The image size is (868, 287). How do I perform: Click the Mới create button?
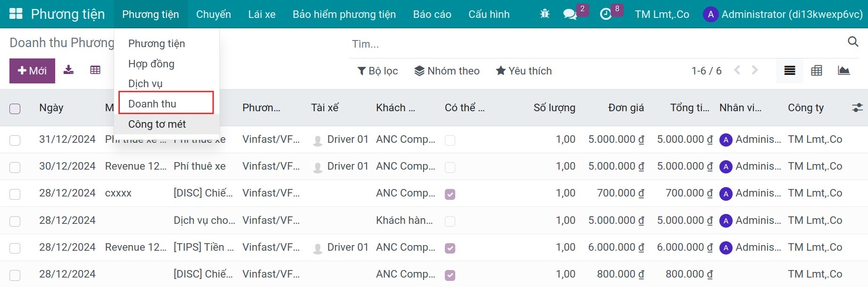click(32, 71)
